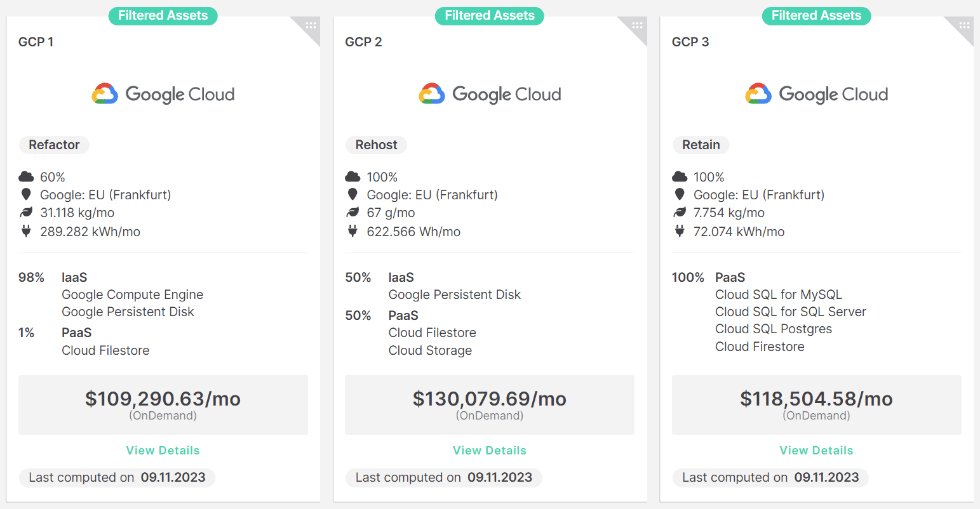Click the location pin icon in GCP 2
This screenshot has width=980, height=509.
click(x=352, y=195)
